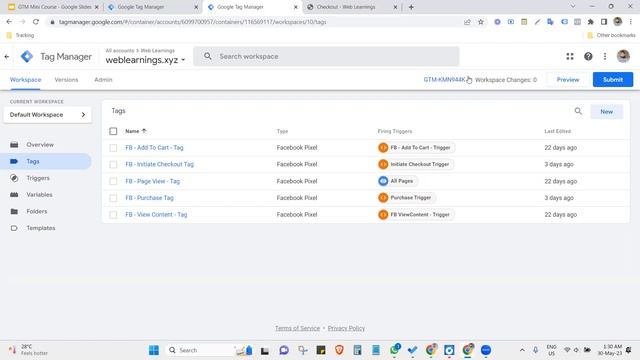
Task: Check the FB - View Content - Tag checkbox
Action: tap(113, 215)
